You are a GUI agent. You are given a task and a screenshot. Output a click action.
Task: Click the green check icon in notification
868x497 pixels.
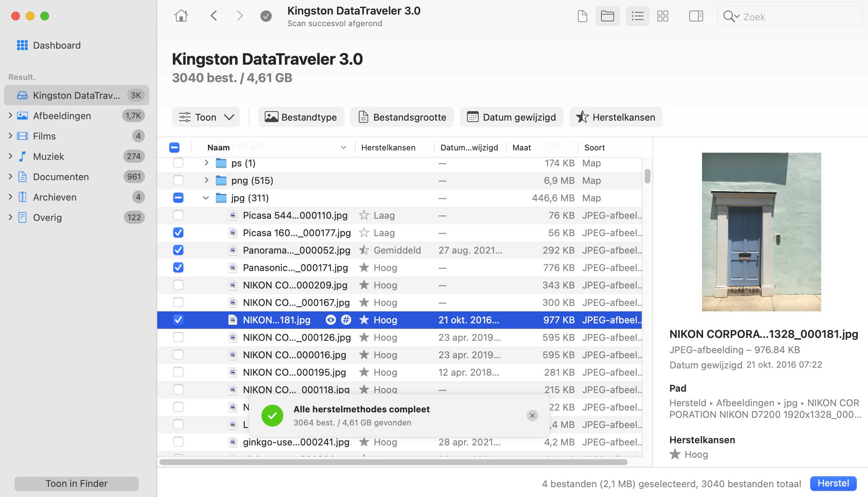(x=272, y=416)
